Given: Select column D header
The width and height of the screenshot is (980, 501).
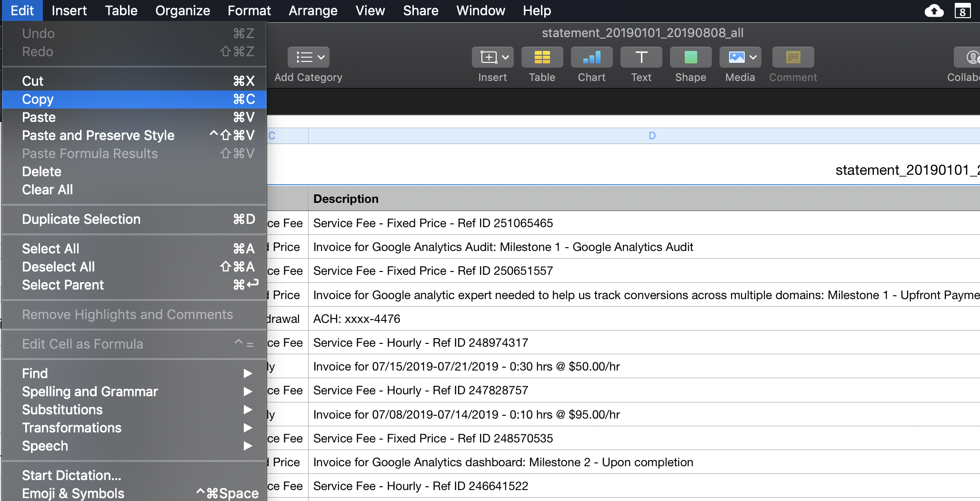Looking at the screenshot, I should [644, 136].
